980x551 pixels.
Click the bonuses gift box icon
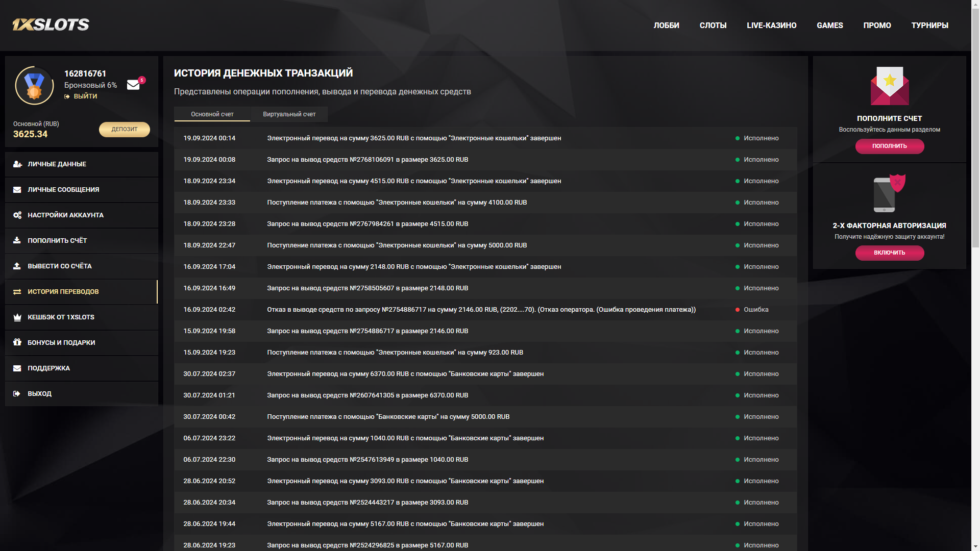tap(17, 342)
